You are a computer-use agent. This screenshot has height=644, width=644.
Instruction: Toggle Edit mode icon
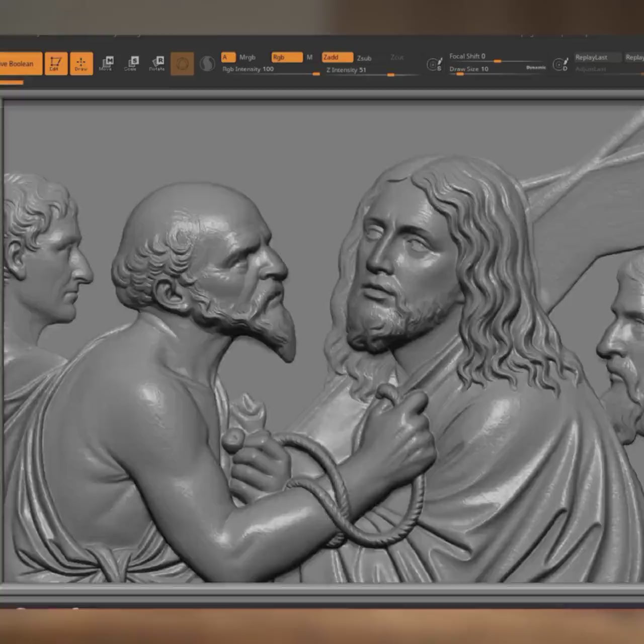pyautogui.click(x=55, y=64)
